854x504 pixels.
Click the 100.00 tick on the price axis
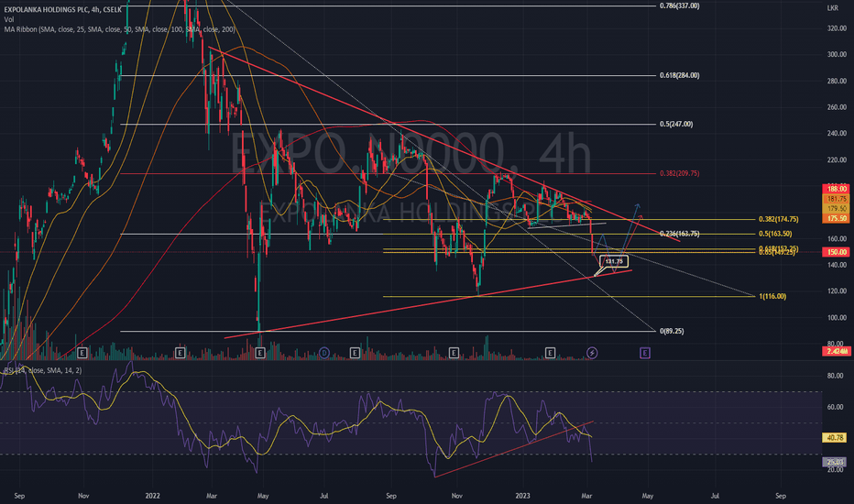coord(838,318)
